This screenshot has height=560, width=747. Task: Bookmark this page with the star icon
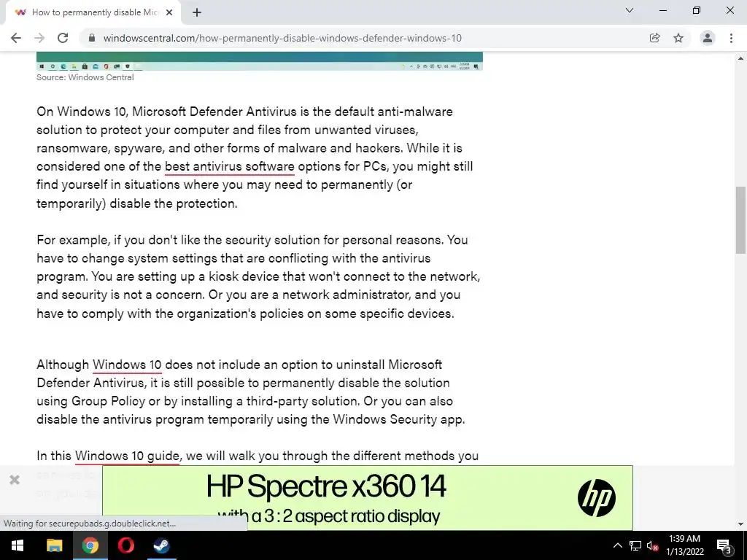coord(678,38)
